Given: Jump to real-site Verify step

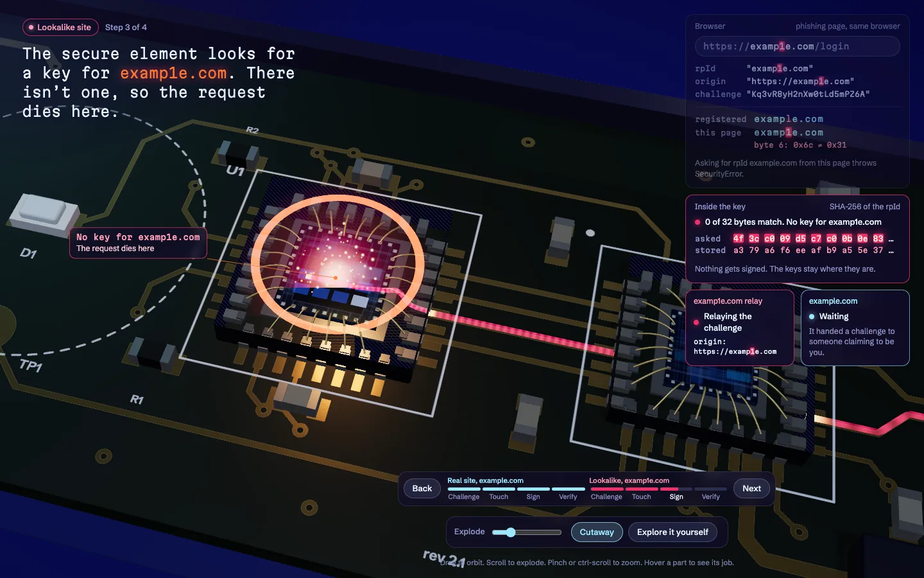Looking at the screenshot, I should pos(568,493).
